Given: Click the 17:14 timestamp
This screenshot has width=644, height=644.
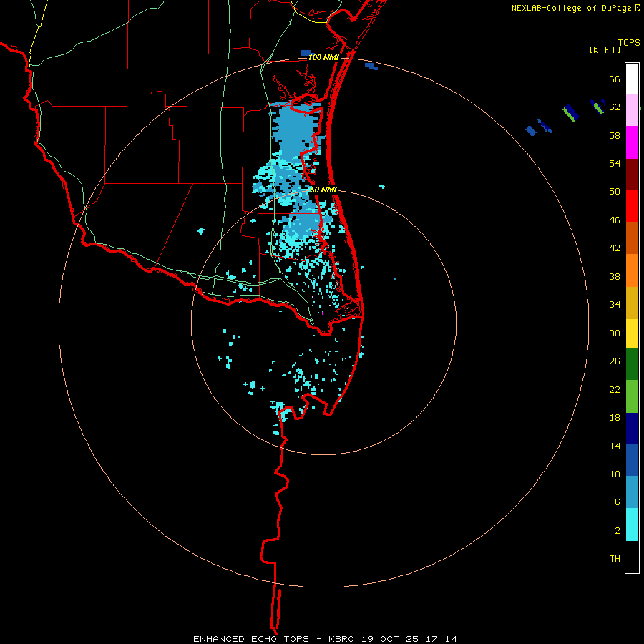Looking at the screenshot, I should click(x=441, y=639).
